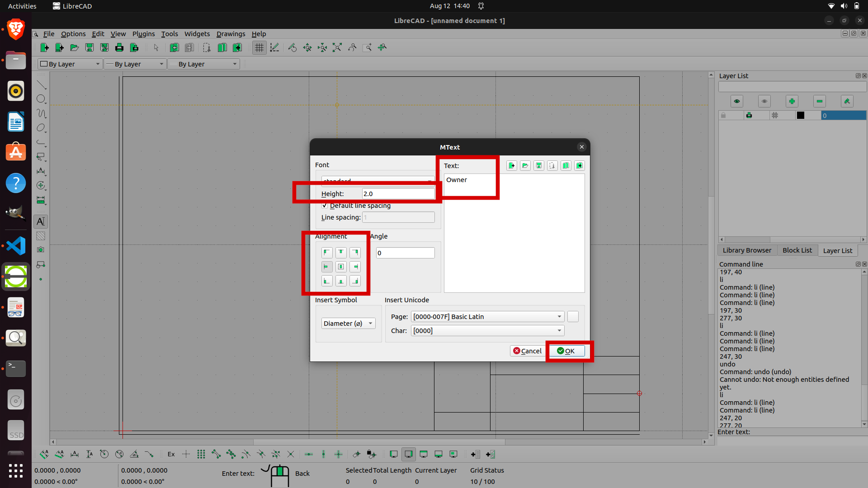Toggle the grid display button
Viewport: 868px width, 488px height.
point(259,47)
